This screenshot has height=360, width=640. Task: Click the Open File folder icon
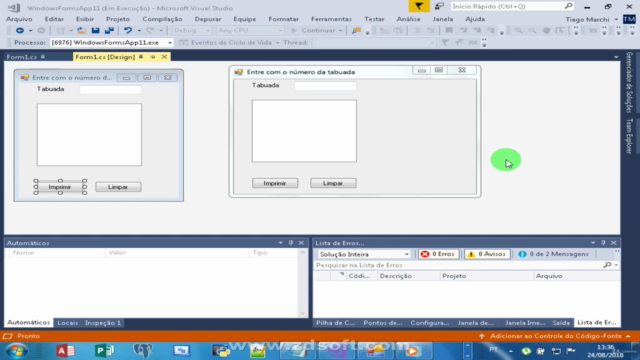click(82, 31)
